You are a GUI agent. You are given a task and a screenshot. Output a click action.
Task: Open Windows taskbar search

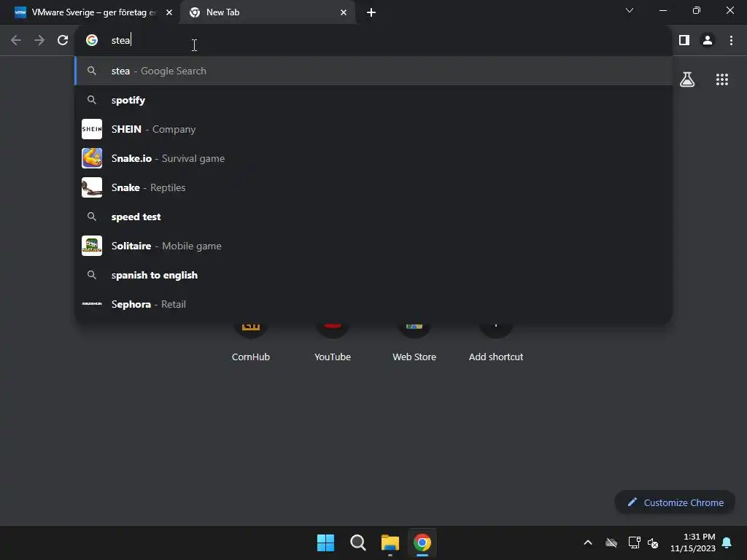click(x=357, y=542)
